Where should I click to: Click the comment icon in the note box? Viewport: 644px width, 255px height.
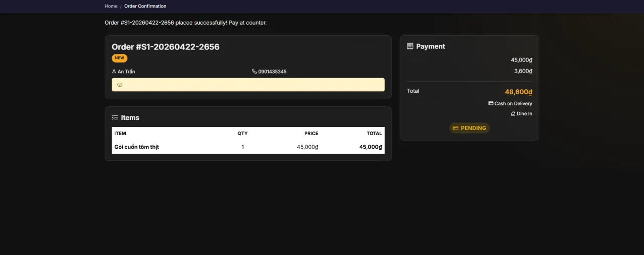tap(120, 85)
